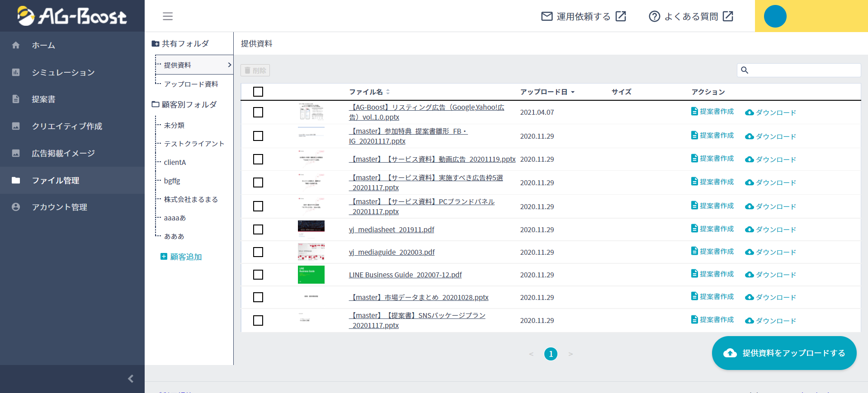Screen dimensions: 868x393
Task: Click page 1 pagination indicator
Action: coord(551,354)
